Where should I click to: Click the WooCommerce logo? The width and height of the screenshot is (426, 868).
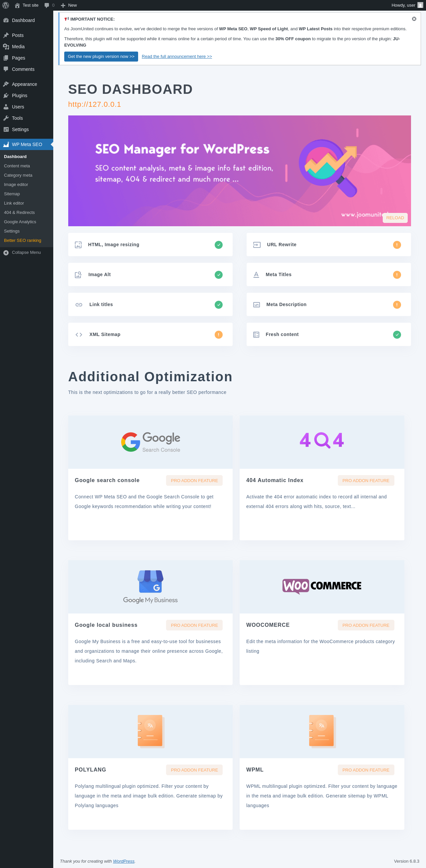click(321, 587)
